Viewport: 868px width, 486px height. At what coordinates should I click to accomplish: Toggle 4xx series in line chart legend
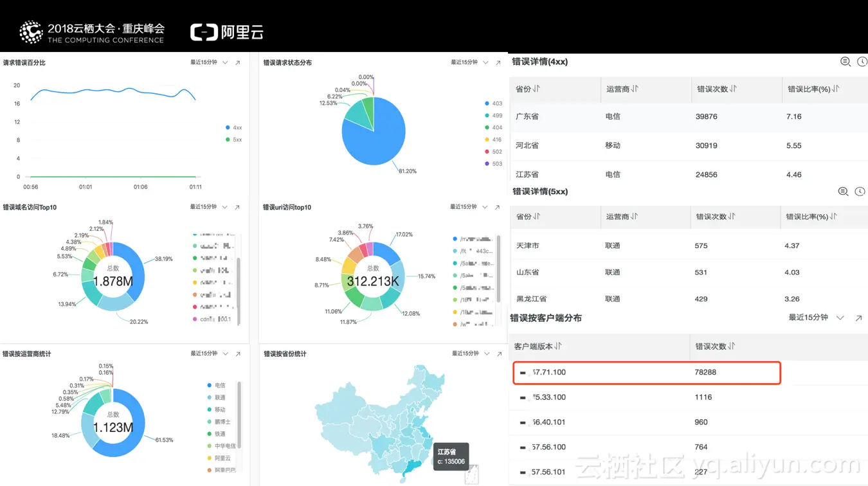click(x=233, y=127)
